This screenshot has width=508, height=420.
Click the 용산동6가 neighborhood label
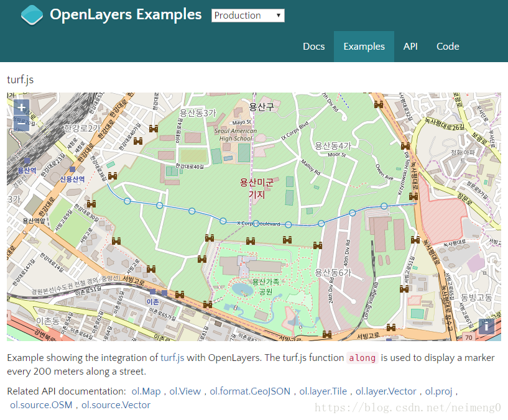pyautogui.click(x=333, y=273)
